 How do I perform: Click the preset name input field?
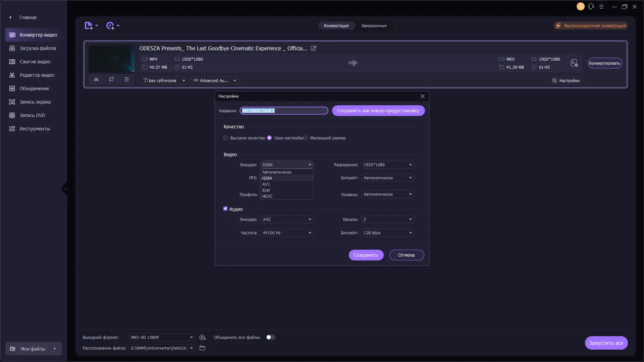[284, 111]
